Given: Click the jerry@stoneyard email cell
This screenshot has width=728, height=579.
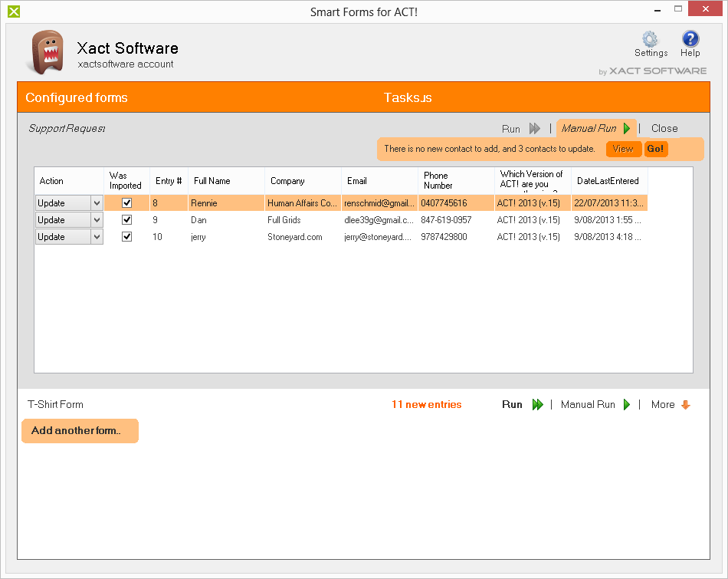Looking at the screenshot, I should coord(380,236).
